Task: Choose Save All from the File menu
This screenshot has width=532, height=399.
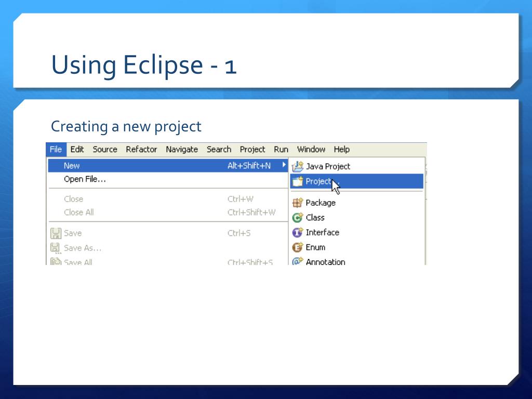Action: (x=168, y=262)
